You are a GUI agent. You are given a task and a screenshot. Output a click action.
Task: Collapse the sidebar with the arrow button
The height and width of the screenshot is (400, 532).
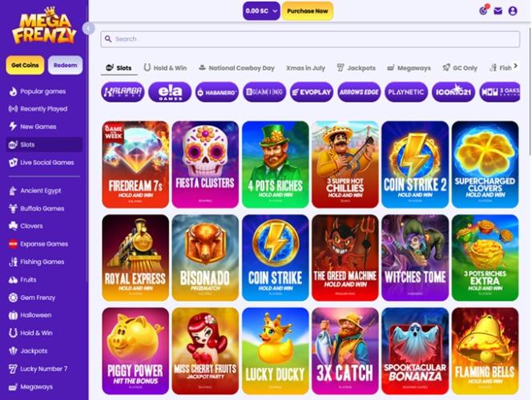[88, 28]
